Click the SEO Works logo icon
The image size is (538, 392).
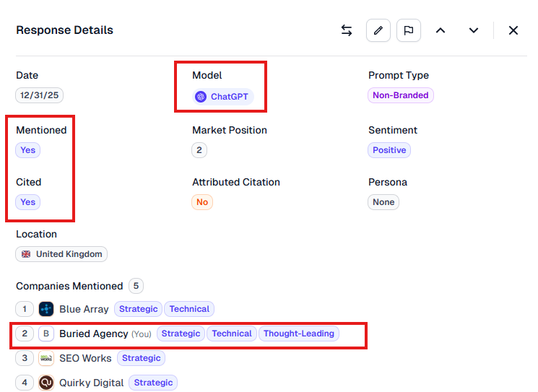tap(46, 358)
